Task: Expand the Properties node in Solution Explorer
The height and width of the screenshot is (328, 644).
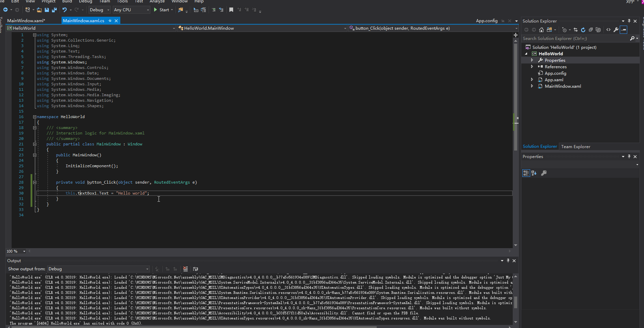Action: pyautogui.click(x=532, y=60)
